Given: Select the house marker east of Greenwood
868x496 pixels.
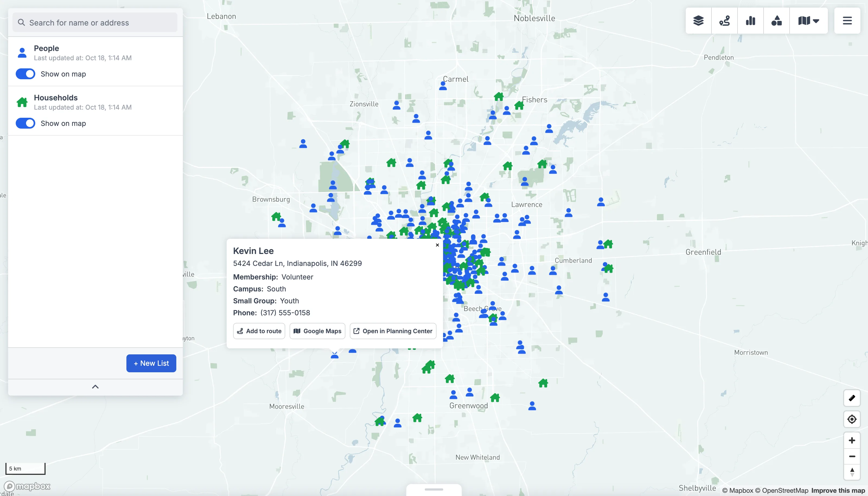Looking at the screenshot, I should coord(495,398).
